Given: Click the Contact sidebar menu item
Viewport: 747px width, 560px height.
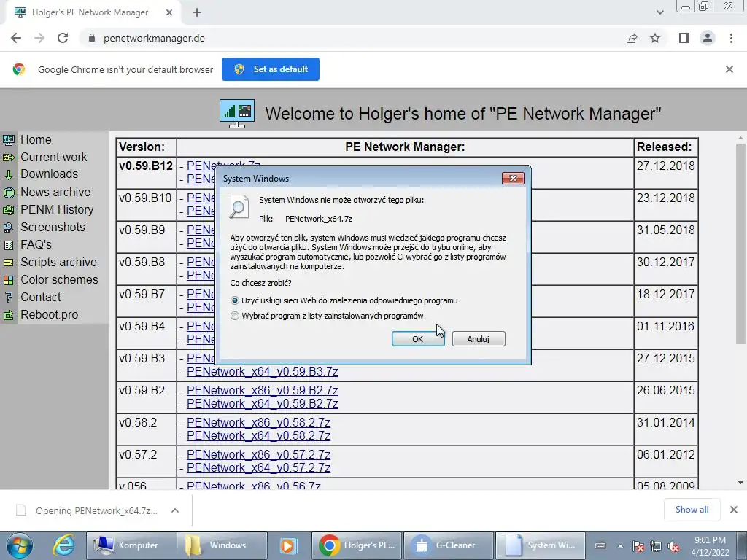Looking at the screenshot, I should pyautogui.click(x=41, y=297).
